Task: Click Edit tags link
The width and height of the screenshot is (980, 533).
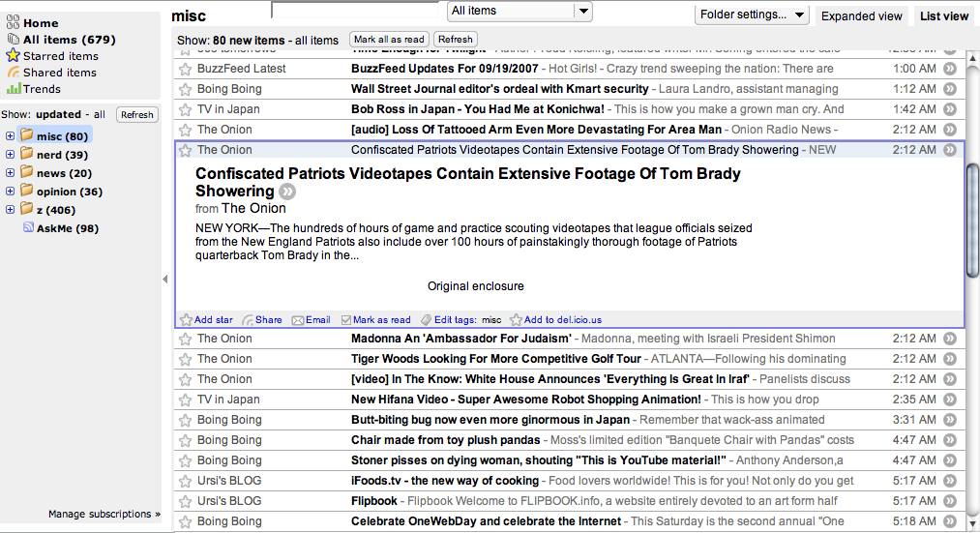Action: [x=455, y=320]
